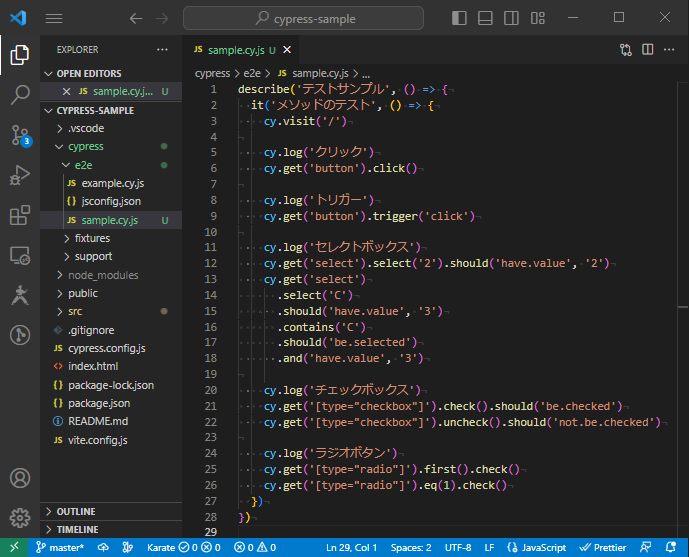Click the publish to cloud status icon
The height and width of the screenshot is (557, 689).
[x=103, y=547]
